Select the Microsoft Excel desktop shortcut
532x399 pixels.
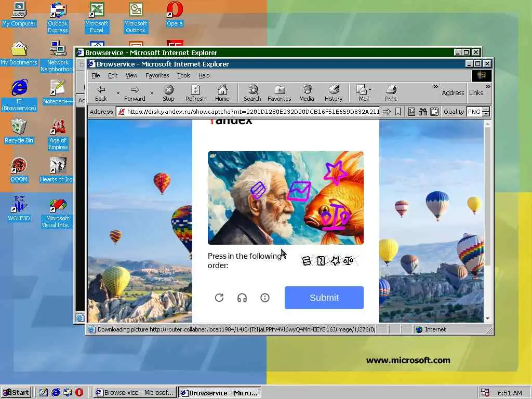coord(97,18)
